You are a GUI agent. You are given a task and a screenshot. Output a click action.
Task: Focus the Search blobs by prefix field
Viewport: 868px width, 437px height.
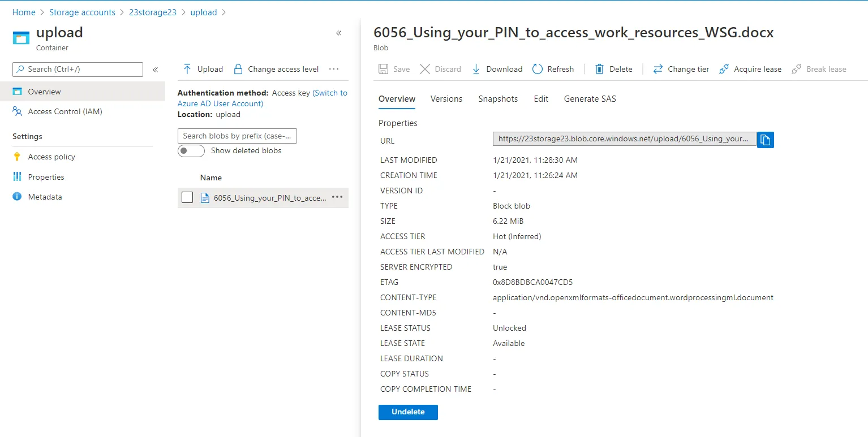(237, 136)
